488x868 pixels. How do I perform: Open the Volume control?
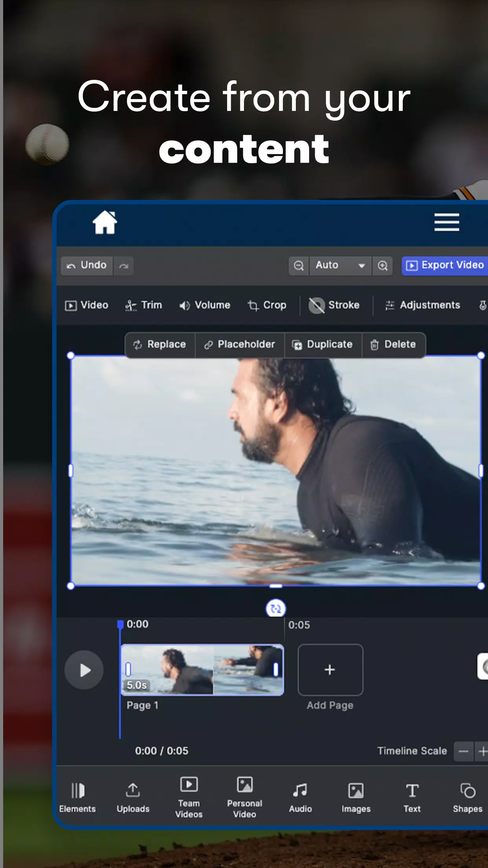click(x=205, y=305)
